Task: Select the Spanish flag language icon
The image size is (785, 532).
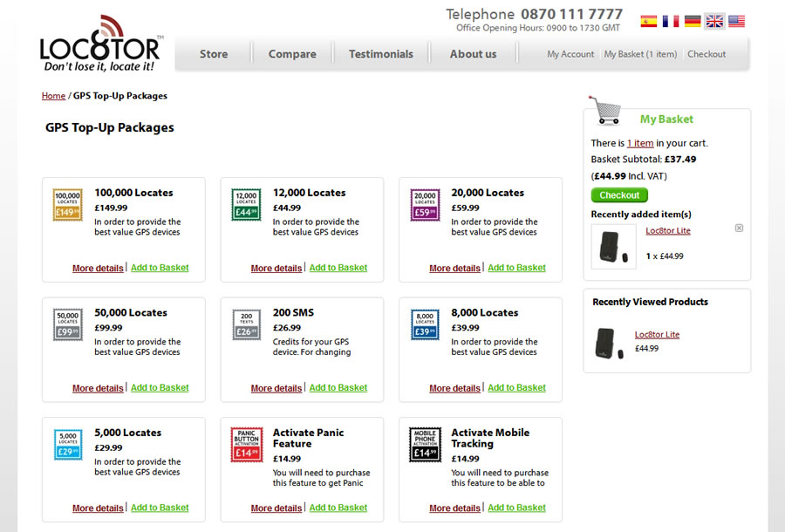Action: pos(648,21)
